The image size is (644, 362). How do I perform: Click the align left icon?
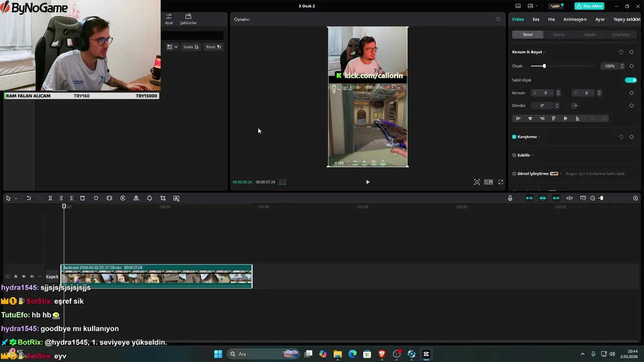[518, 119]
